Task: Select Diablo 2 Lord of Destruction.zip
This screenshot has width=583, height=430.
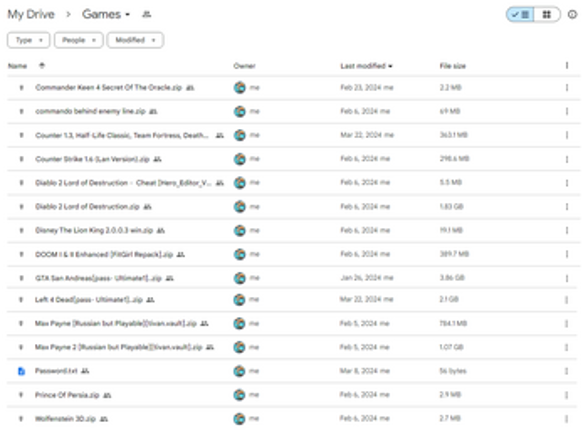Action: pyautogui.click(x=87, y=207)
